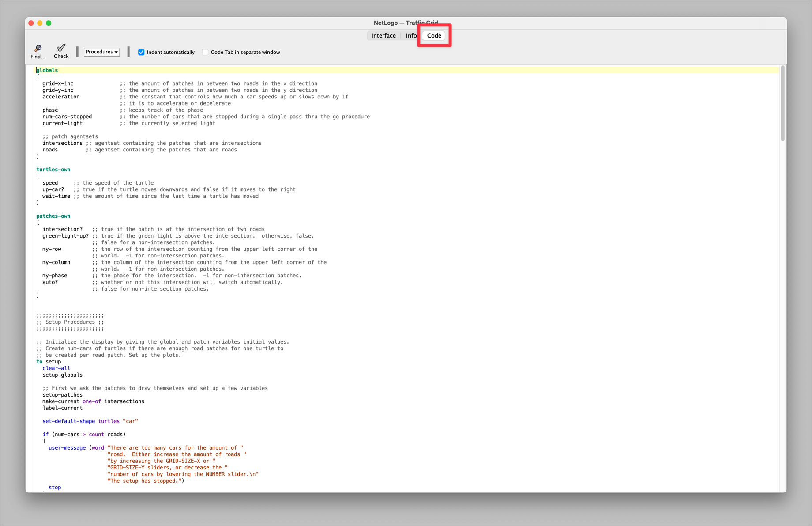
Task: Switch to the Interface tab
Action: 383,35
